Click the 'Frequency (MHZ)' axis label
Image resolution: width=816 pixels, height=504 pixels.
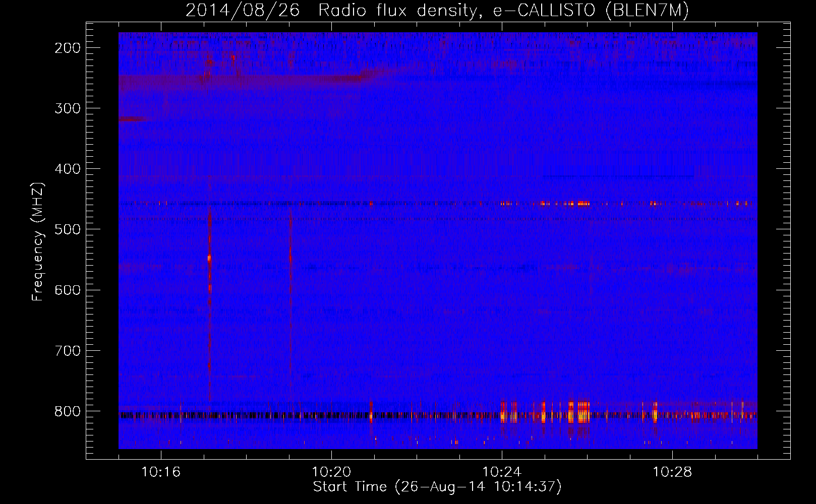[38, 242]
